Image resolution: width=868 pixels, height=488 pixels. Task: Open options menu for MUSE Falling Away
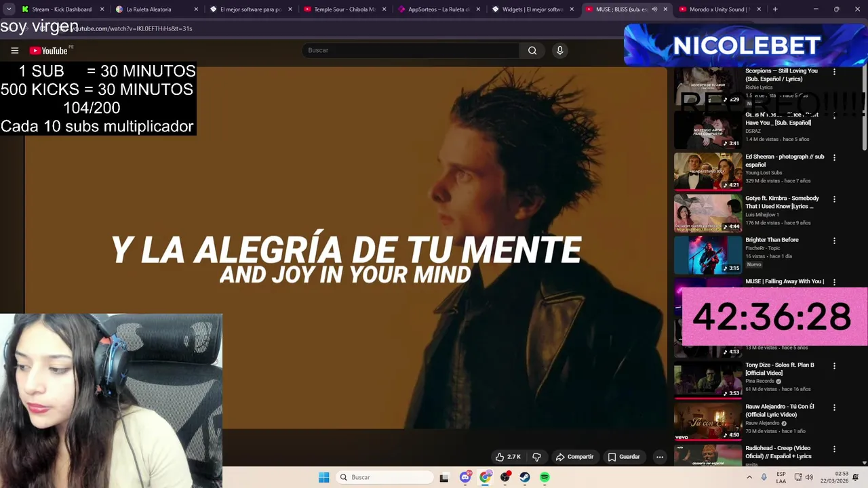point(834,282)
